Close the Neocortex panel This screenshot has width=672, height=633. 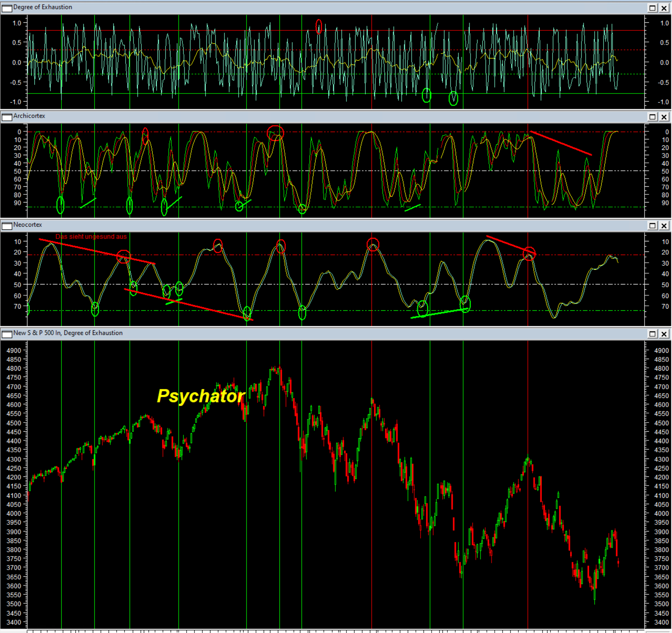pyautogui.click(x=664, y=226)
